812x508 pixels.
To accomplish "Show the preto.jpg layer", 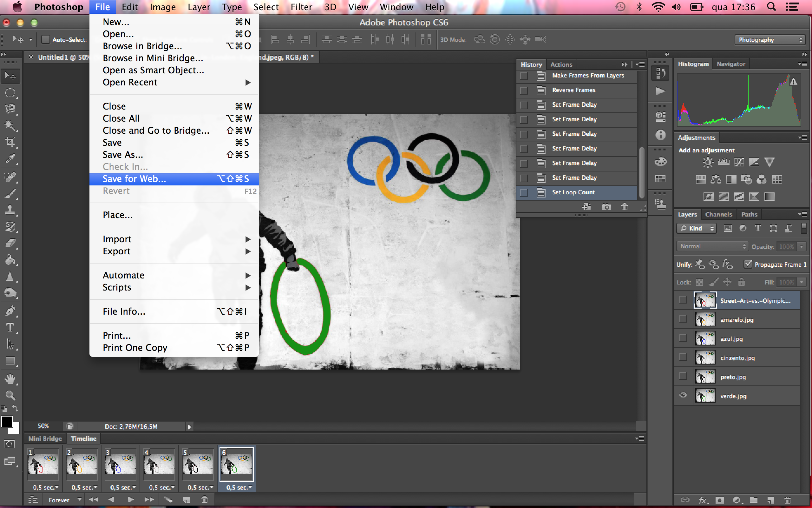I will (683, 376).
